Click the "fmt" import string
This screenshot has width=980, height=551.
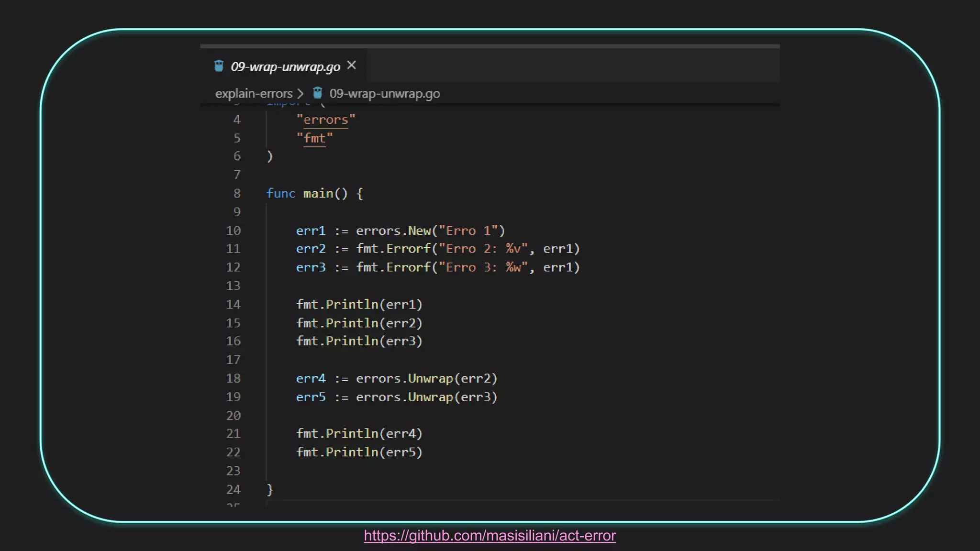[314, 138]
